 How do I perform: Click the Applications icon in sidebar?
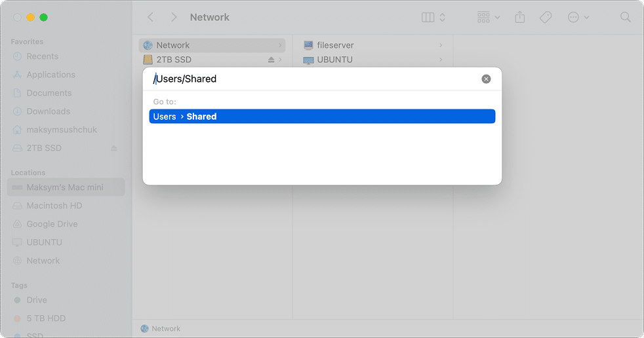click(x=17, y=75)
